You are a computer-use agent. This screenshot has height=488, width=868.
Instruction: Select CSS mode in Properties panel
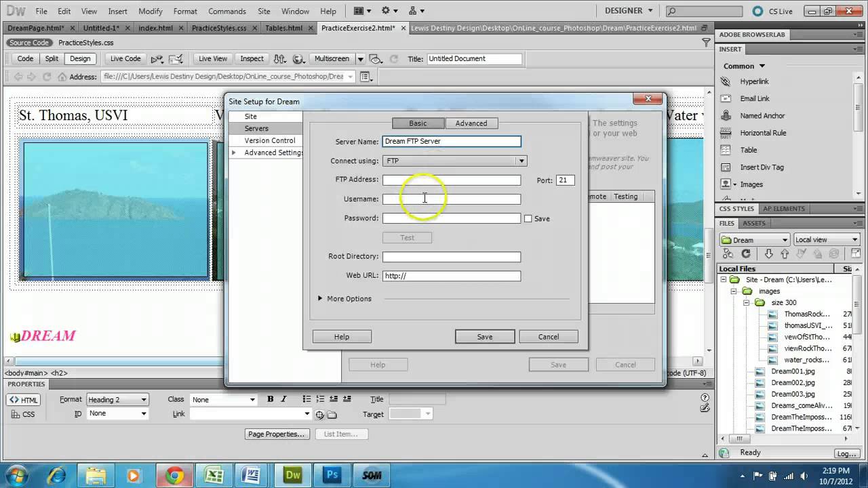(22, 414)
